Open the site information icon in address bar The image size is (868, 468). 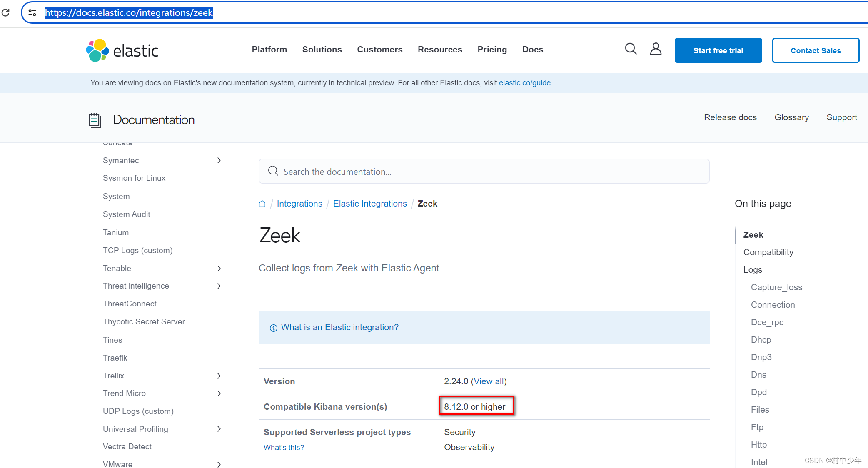pos(32,13)
